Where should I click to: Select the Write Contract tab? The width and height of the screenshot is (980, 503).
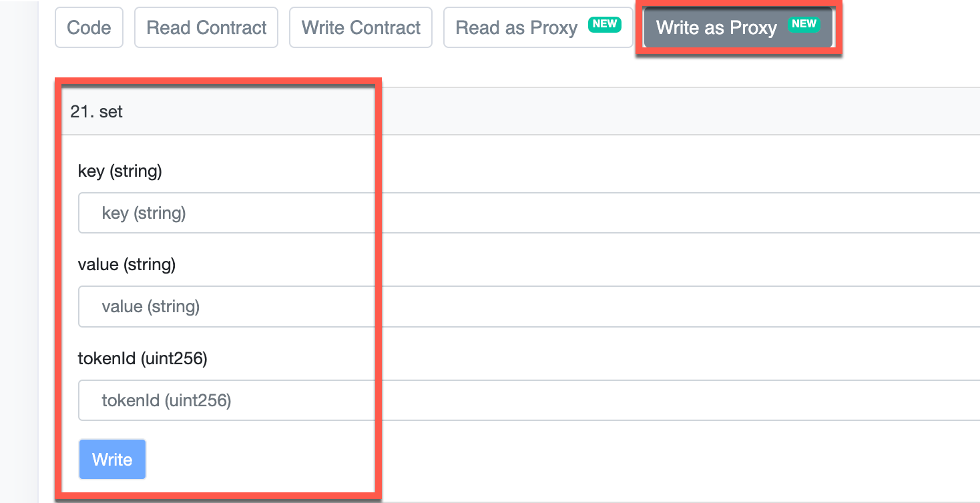coord(361,28)
